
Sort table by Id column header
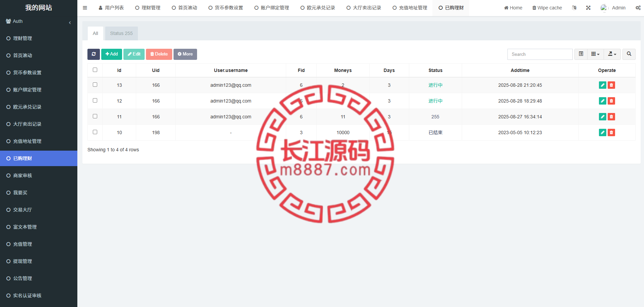point(119,70)
